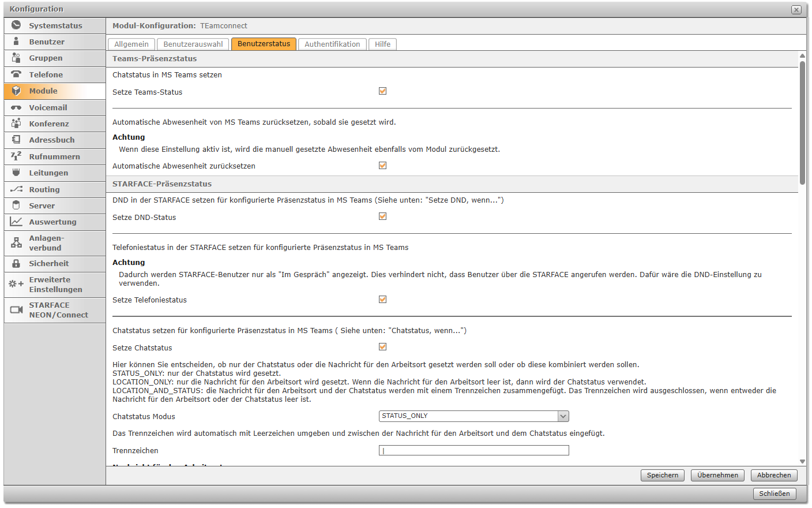The width and height of the screenshot is (812, 508).
Task: Click the STARFACE-Präsenzstatus section header
Action: click(452, 184)
